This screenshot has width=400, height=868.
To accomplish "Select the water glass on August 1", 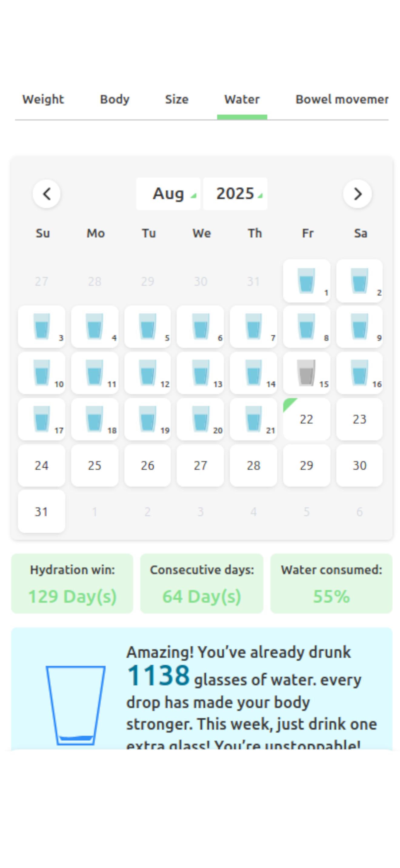I will pos(306,281).
